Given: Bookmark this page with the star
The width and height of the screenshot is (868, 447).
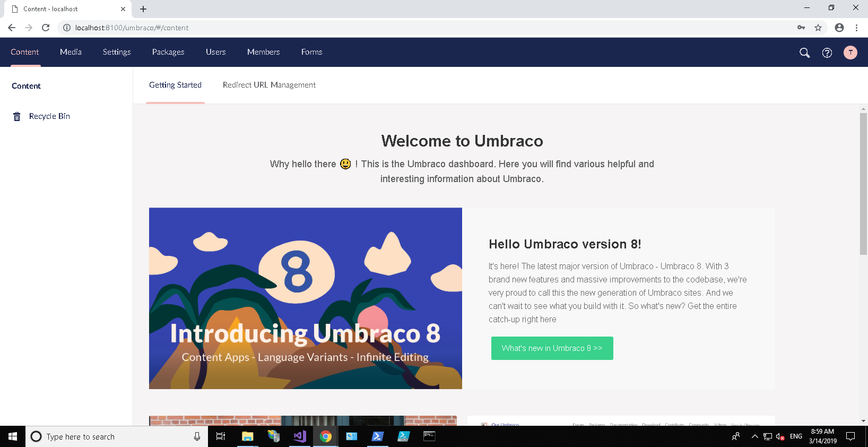Looking at the screenshot, I should coord(818,28).
